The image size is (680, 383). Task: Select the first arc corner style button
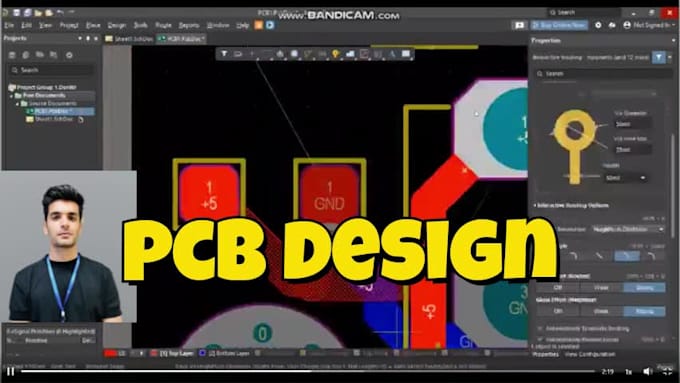tap(573, 256)
